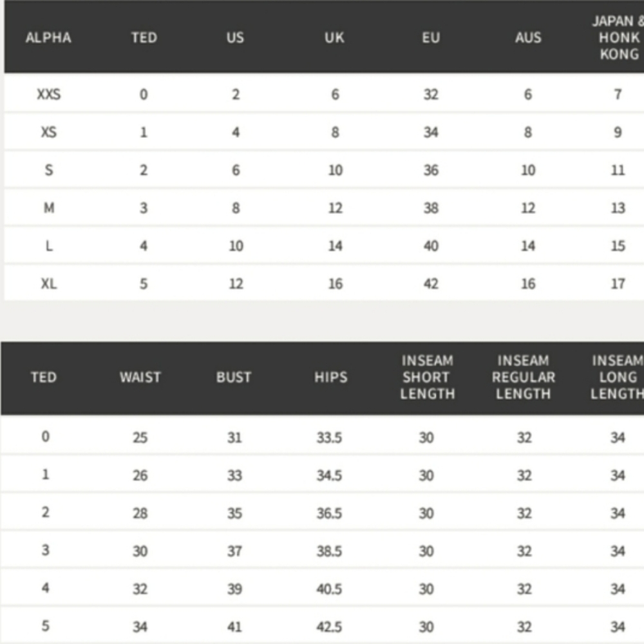Click the UK size 10 cell
This screenshot has height=644, width=644.
click(x=336, y=171)
